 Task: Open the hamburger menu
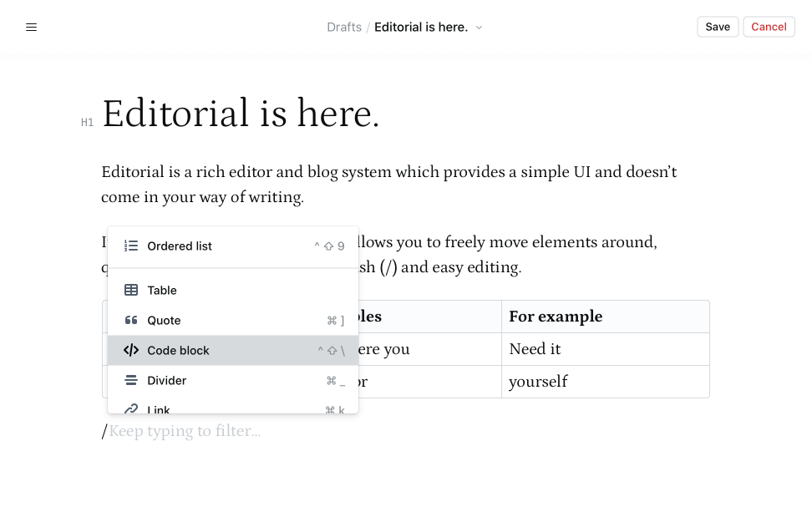click(x=31, y=27)
